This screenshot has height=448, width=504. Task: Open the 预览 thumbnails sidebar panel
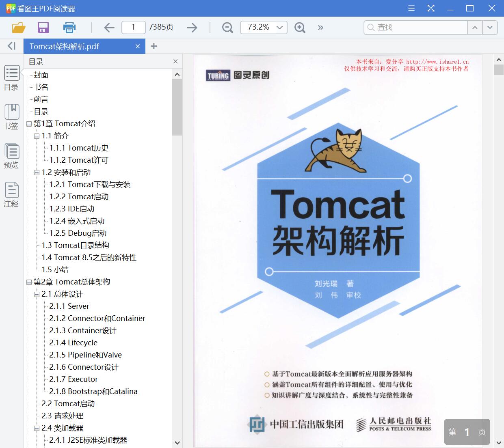pyautogui.click(x=11, y=156)
